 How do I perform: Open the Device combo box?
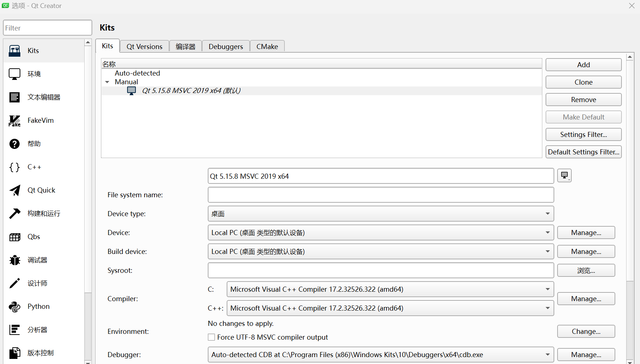(381, 232)
